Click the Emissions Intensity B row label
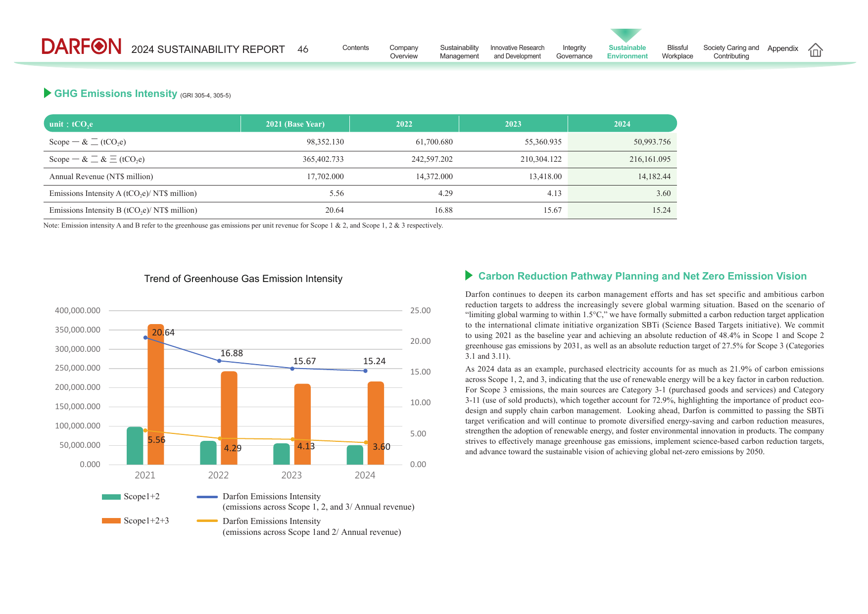The width and height of the screenshot is (868, 614). pos(123,210)
